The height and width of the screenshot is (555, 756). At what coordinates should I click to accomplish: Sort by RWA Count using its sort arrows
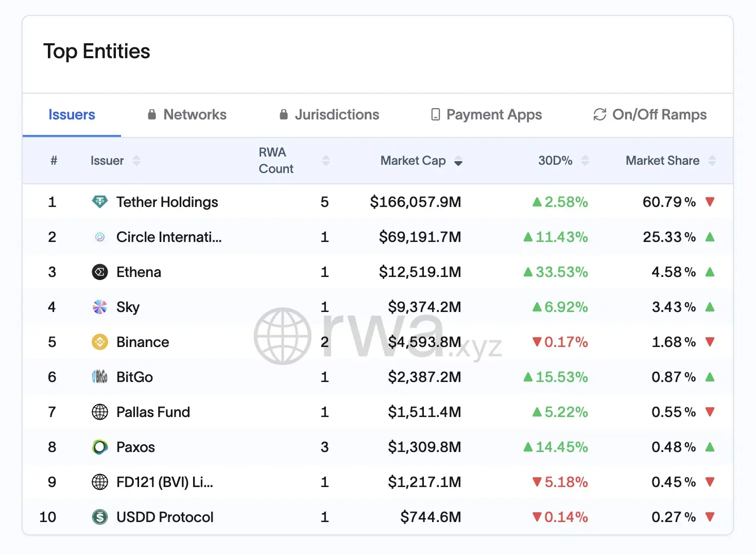click(x=326, y=161)
